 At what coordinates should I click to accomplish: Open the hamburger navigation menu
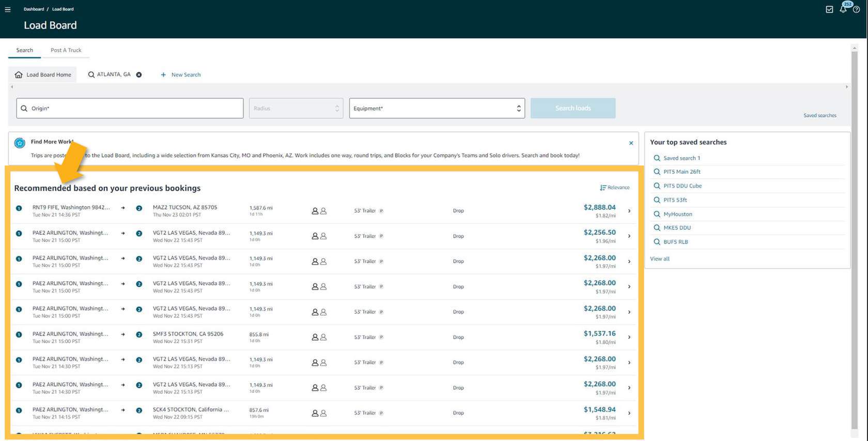tap(8, 9)
